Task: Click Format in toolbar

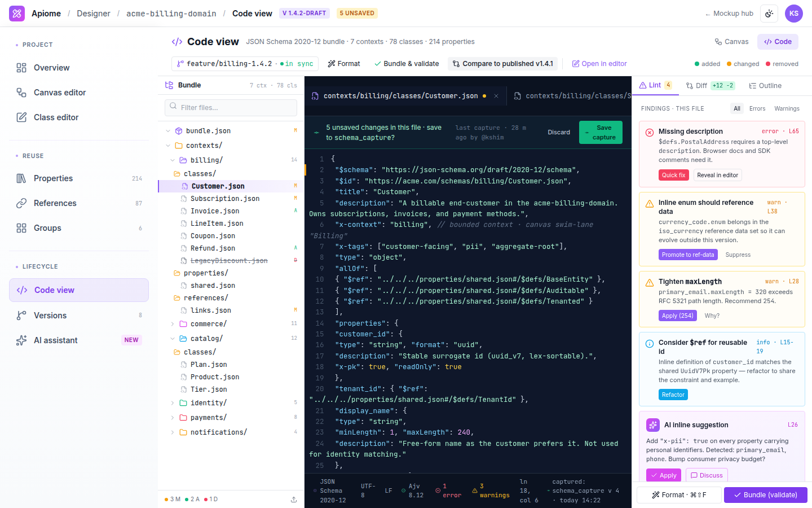Action: [344, 64]
